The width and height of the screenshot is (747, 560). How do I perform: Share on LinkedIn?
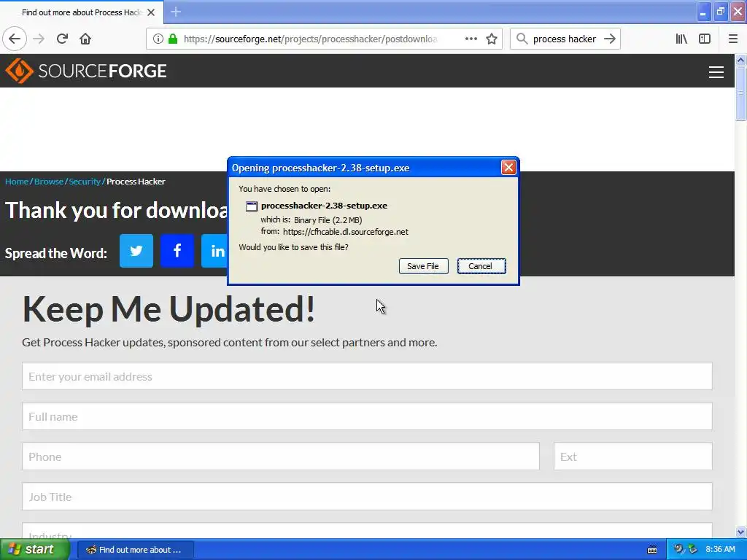click(215, 251)
